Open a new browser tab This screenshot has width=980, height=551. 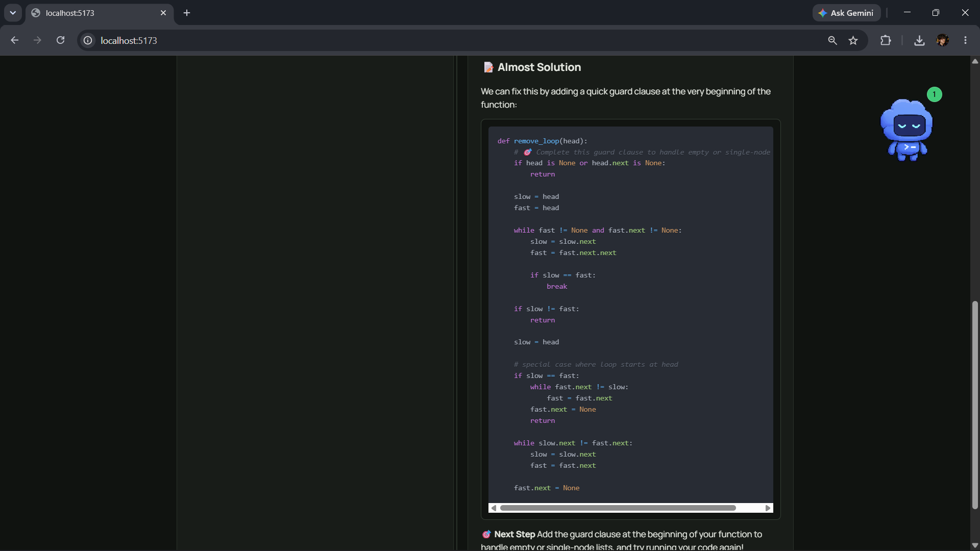[187, 13]
